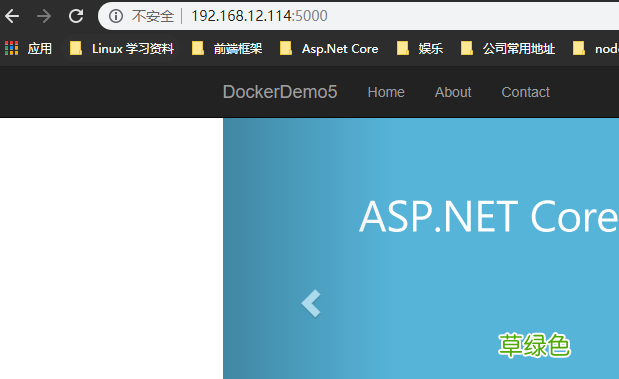Open the Contact nav item
Viewport: 619px width, 379px height.
click(x=525, y=92)
